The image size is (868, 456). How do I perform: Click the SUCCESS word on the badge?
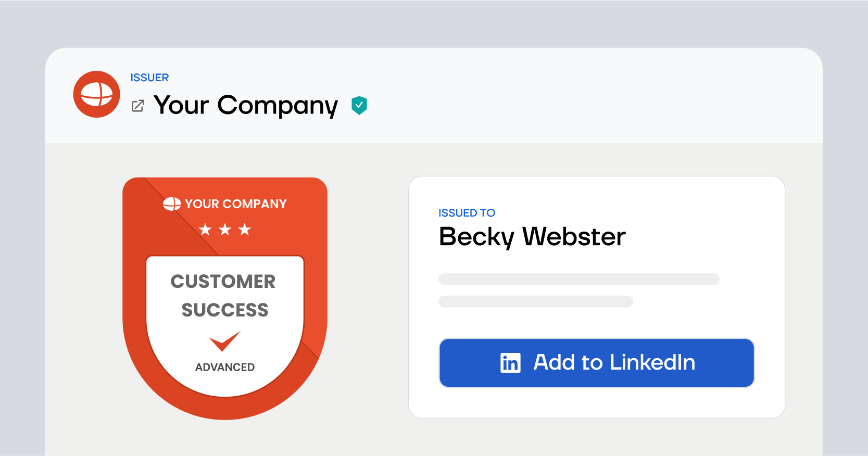click(x=225, y=310)
